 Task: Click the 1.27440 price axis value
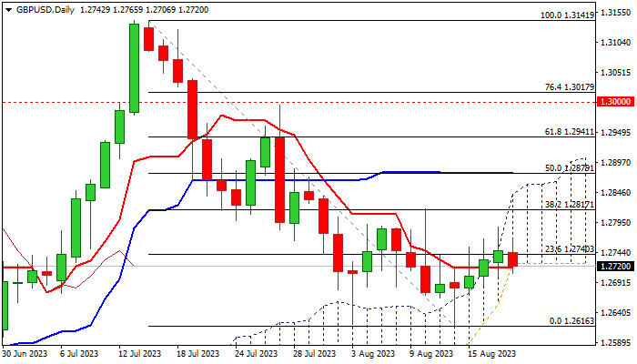pyautogui.click(x=615, y=253)
